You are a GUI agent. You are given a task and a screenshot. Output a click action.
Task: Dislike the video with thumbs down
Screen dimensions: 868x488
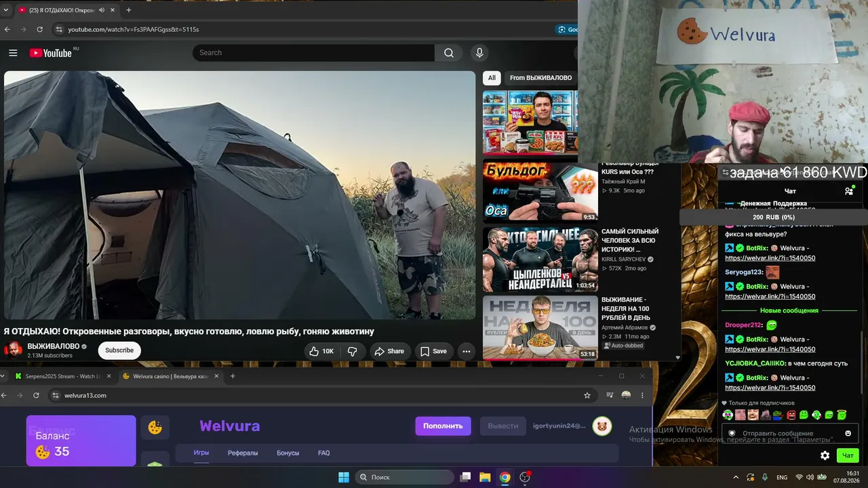pos(352,351)
